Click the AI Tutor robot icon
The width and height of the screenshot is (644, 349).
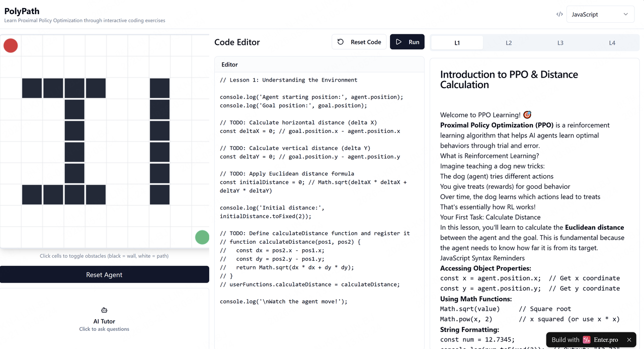104,310
